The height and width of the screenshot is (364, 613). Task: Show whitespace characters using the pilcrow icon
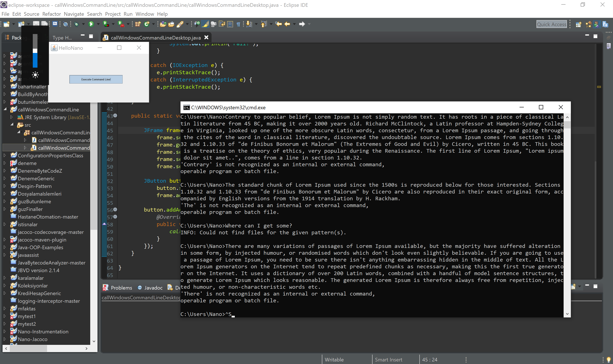coord(238,24)
